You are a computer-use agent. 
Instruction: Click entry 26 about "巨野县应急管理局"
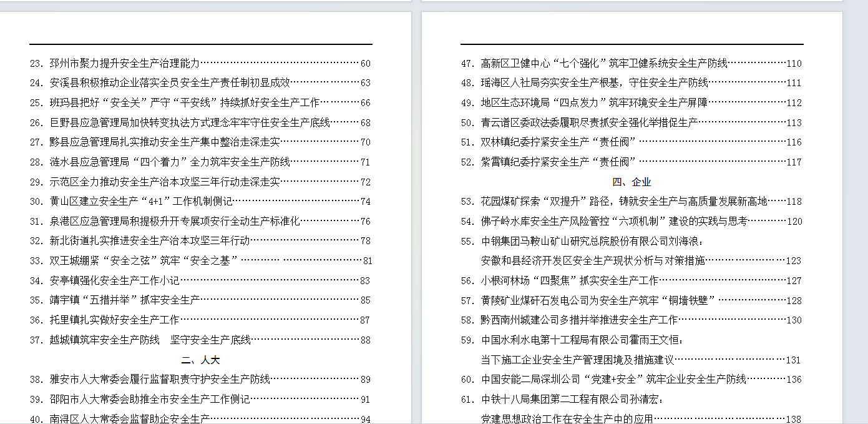[x=200, y=122]
